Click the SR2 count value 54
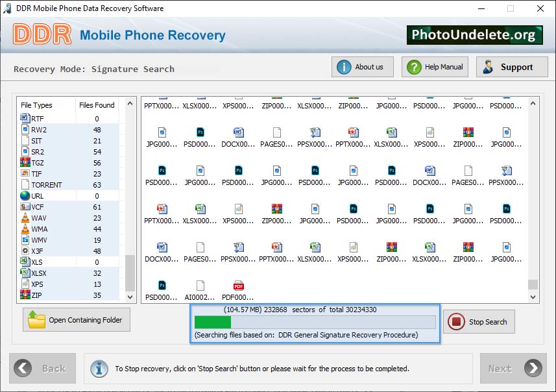 coord(97,152)
